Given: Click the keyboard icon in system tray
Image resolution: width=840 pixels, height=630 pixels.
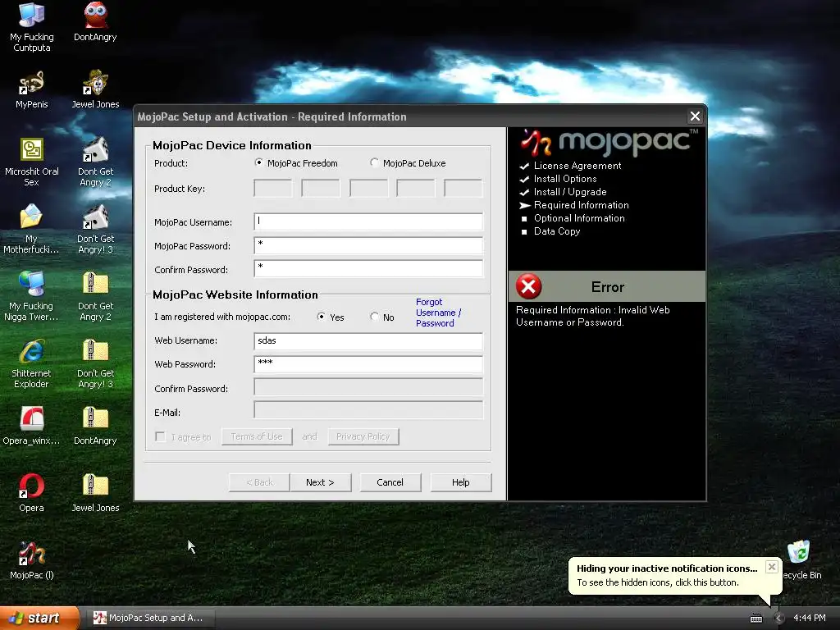Looking at the screenshot, I should (x=756, y=619).
